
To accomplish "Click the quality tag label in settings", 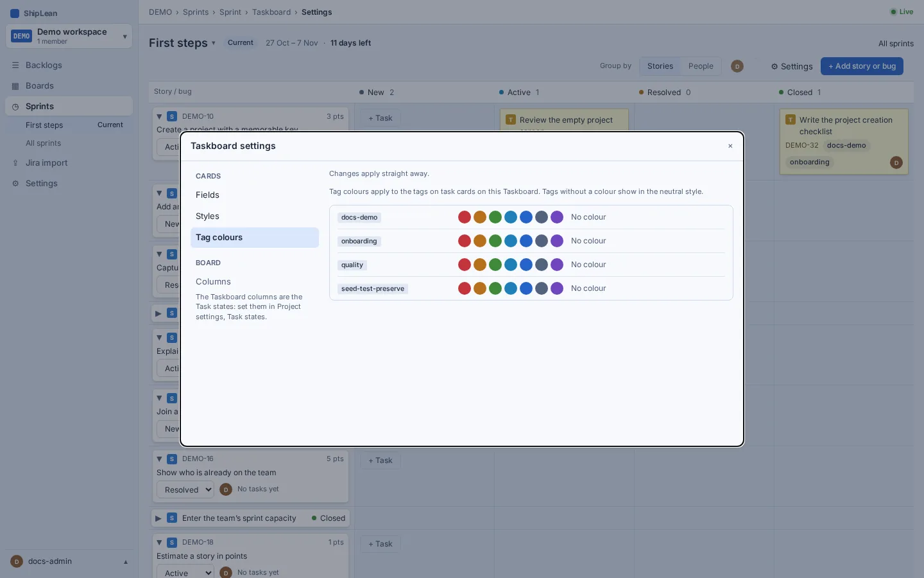I will click(x=352, y=265).
